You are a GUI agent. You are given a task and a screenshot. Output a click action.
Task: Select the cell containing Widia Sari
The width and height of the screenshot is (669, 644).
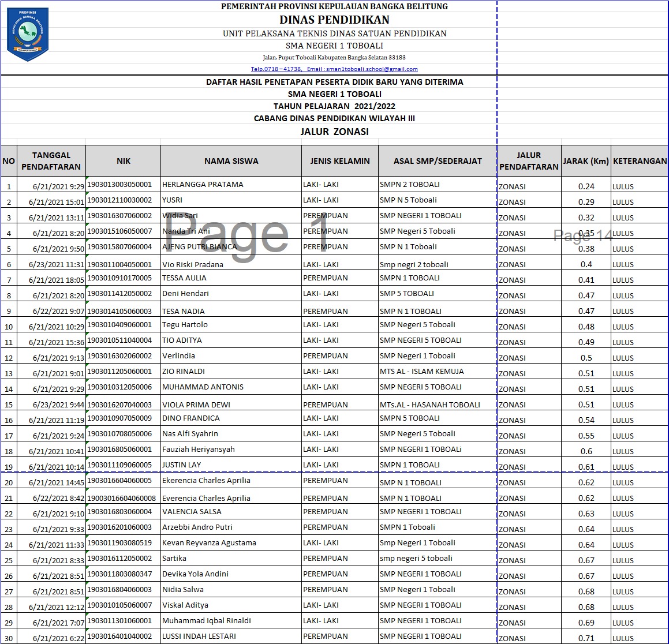(x=231, y=216)
